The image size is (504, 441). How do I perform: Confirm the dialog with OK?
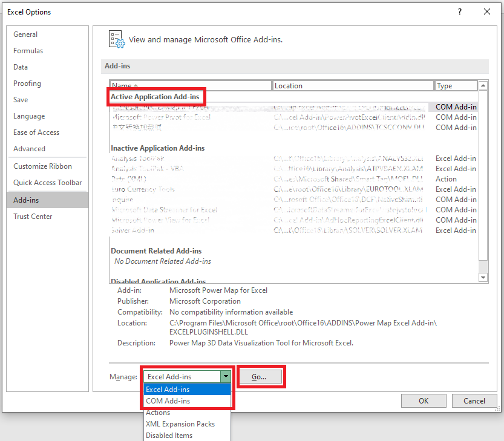pyautogui.click(x=424, y=401)
